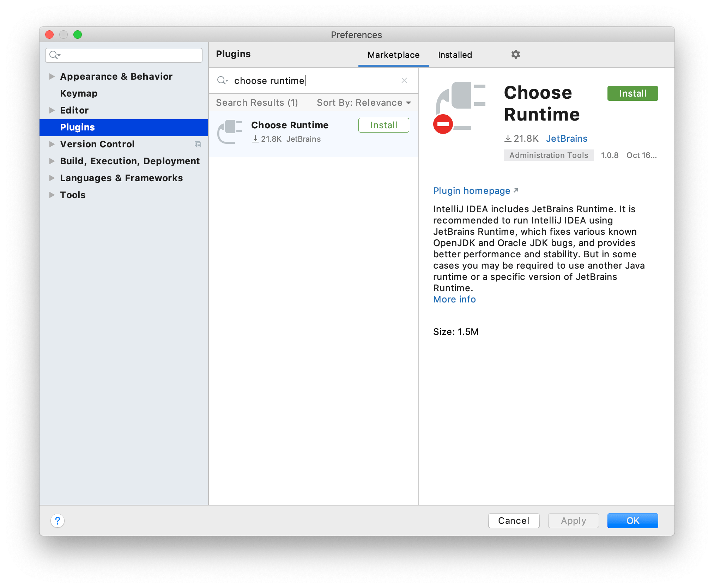714x588 pixels.
Task: Click the search bar clear X icon
Action: 404,80
